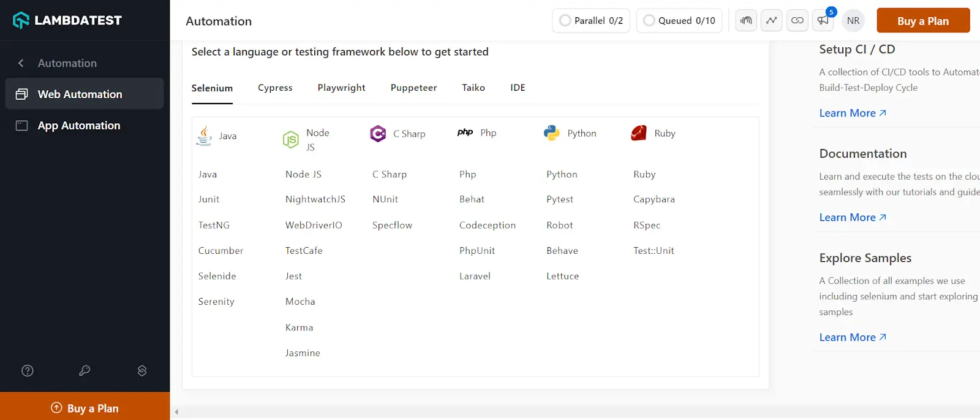Switch to the Playwright tab
980x420 pixels.
341,88
